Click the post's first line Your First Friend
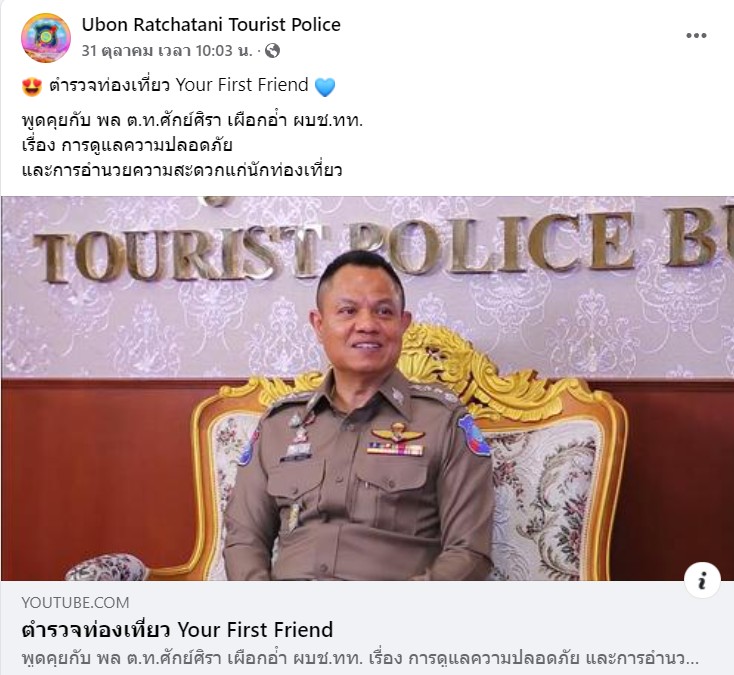The width and height of the screenshot is (734, 675). pyautogui.click(x=179, y=86)
